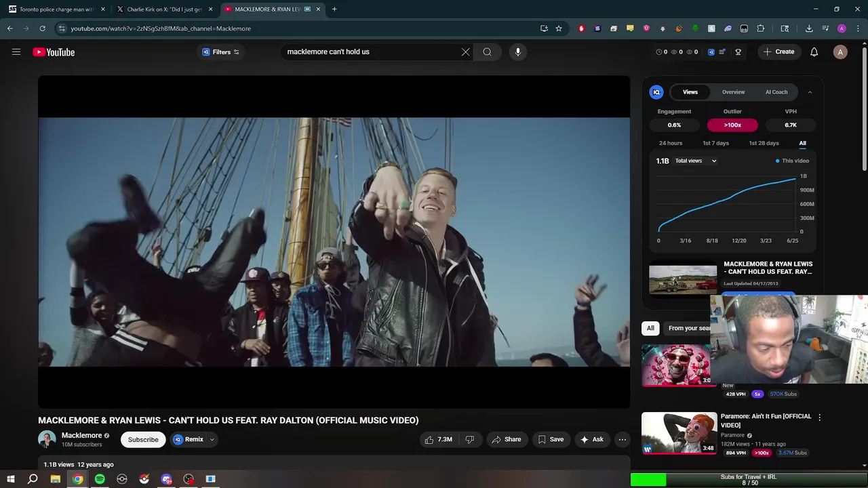868x488 pixels.
Task: Open the YouTube account avatar menu
Action: [x=840, y=52]
